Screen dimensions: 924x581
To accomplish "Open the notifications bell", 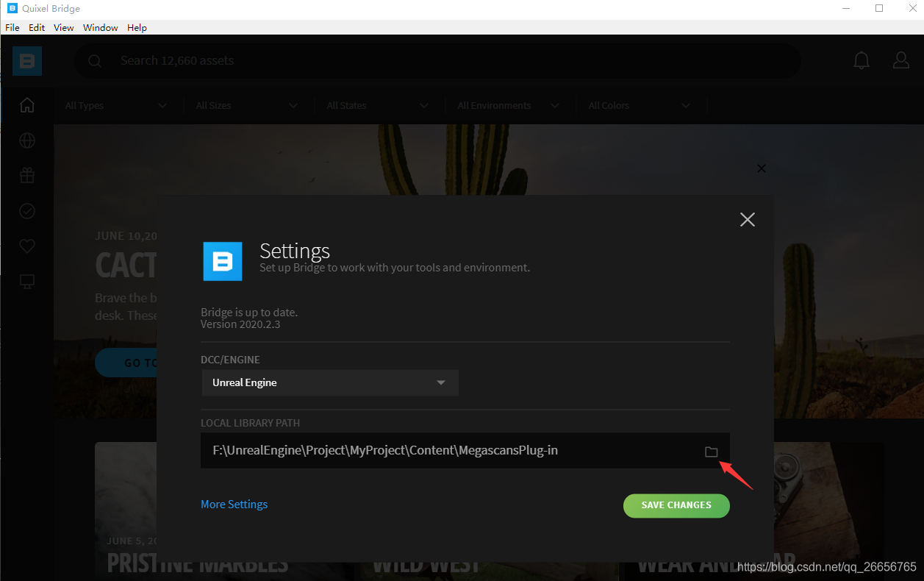I will (861, 60).
